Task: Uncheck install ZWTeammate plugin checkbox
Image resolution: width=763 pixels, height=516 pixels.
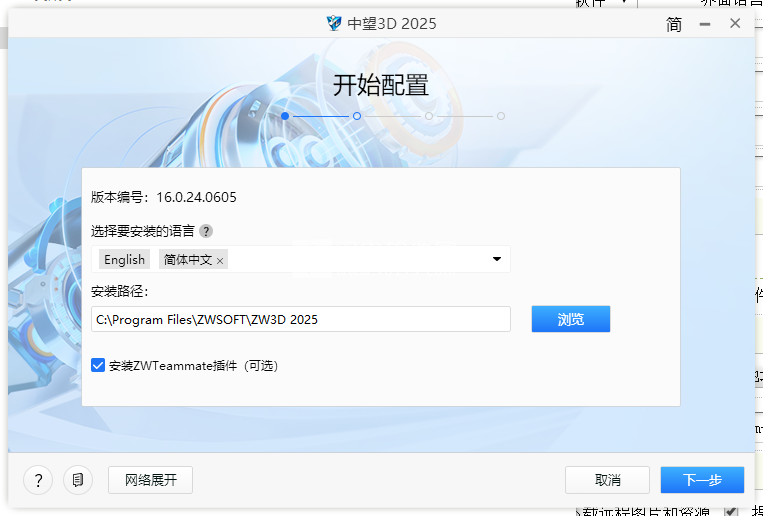Action: click(x=98, y=365)
